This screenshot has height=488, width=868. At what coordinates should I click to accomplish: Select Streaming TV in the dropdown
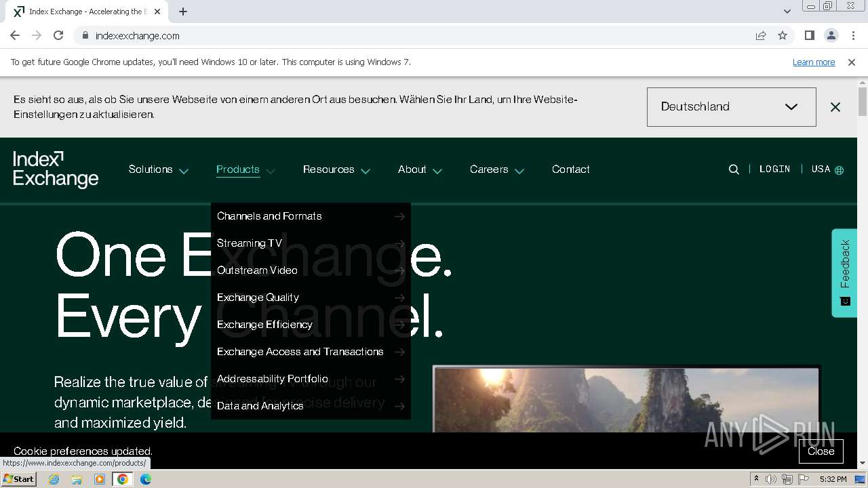[250, 243]
